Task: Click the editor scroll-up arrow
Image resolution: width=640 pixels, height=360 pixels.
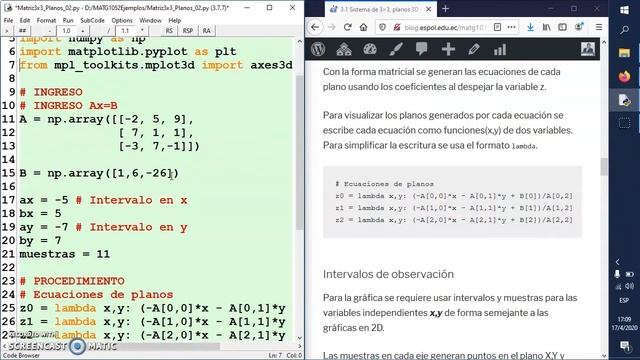Action: click(300, 42)
